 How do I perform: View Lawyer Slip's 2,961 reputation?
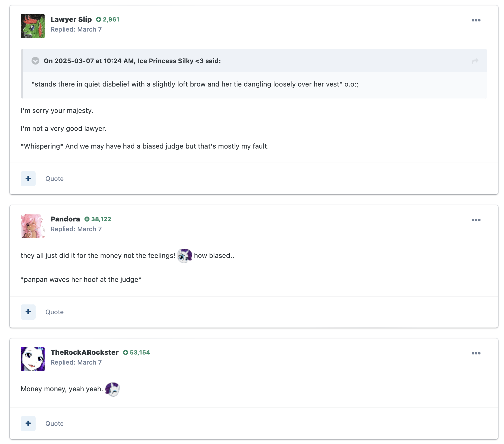pos(108,20)
